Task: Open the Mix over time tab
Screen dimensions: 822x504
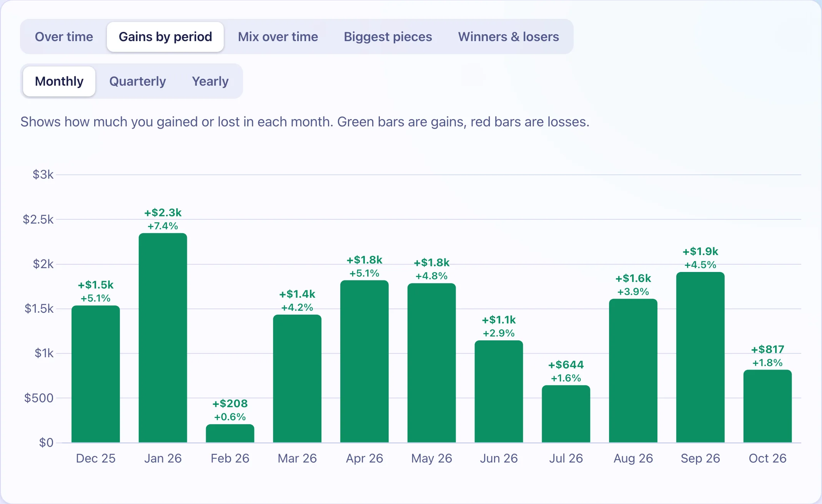Action: click(278, 37)
